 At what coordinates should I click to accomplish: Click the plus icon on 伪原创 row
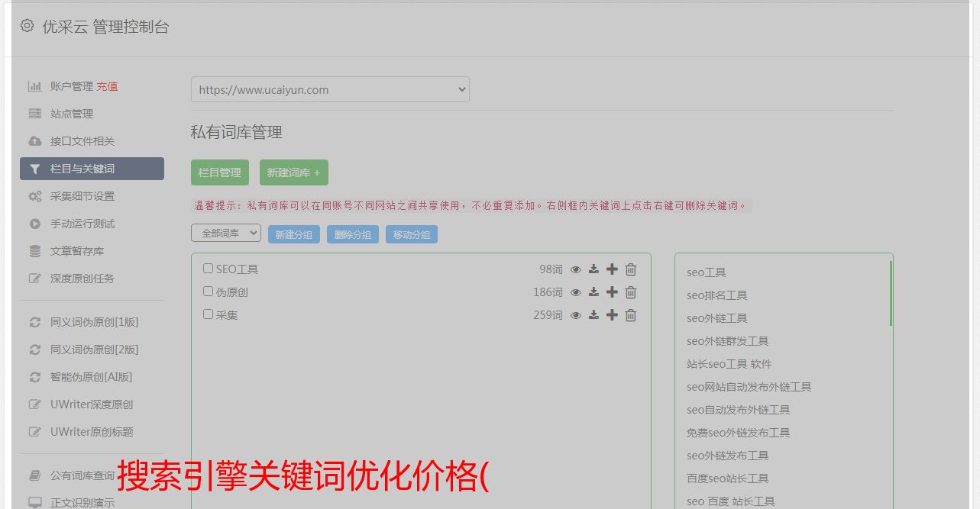tap(612, 292)
